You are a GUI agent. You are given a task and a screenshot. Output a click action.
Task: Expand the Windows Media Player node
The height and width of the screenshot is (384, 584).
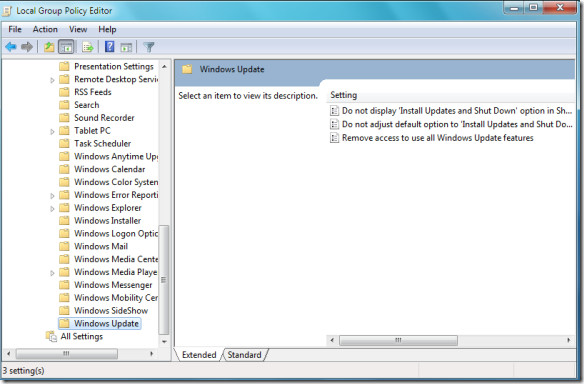(x=52, y=273)
